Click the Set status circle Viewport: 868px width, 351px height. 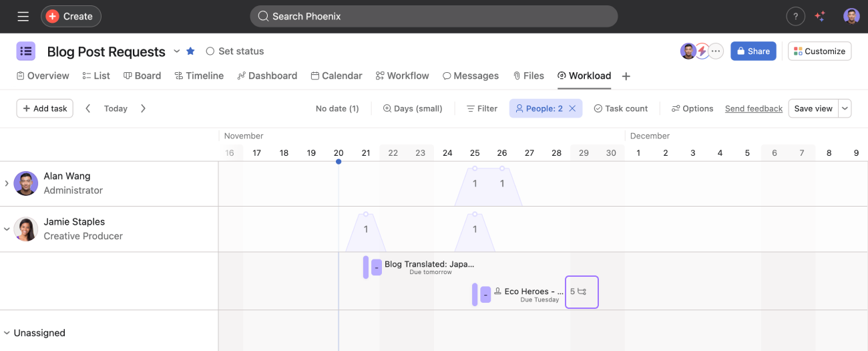[210, 51]
